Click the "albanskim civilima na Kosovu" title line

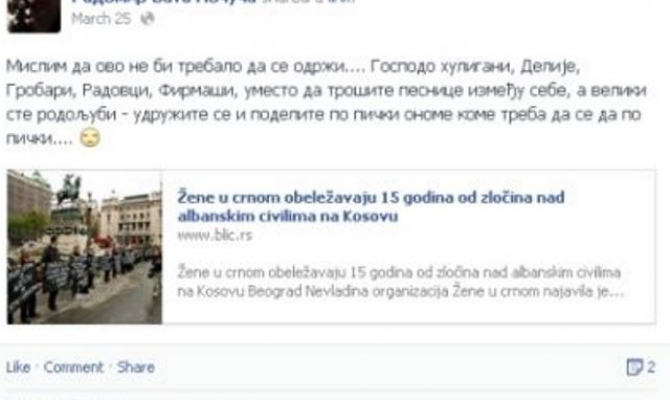[x=288, y=216]
